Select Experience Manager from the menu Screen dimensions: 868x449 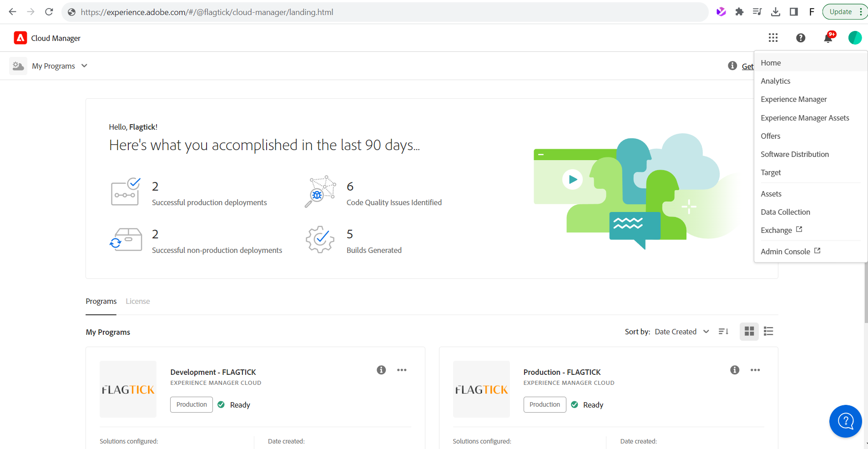[x=793, y=99]
